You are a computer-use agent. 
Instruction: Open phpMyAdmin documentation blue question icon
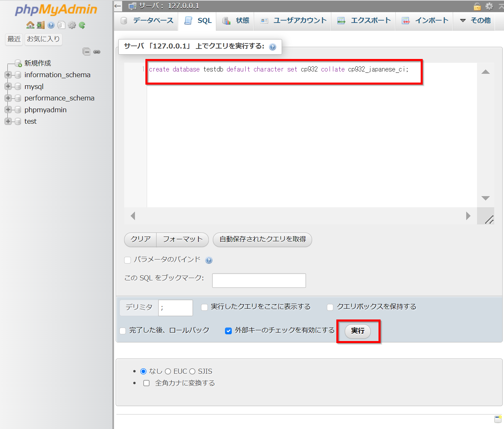pos(51,25)
